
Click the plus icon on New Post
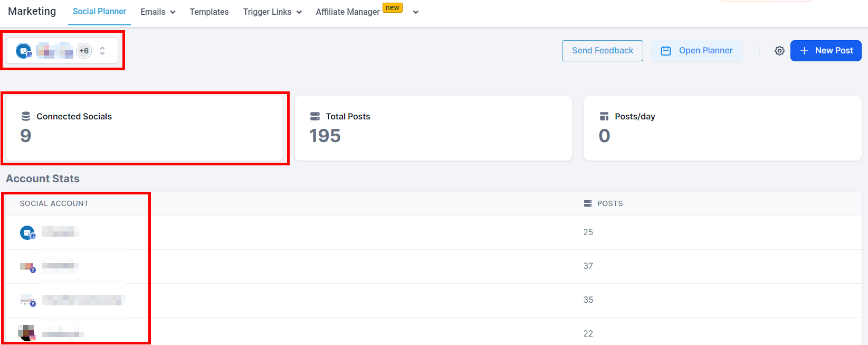point(804,51)
